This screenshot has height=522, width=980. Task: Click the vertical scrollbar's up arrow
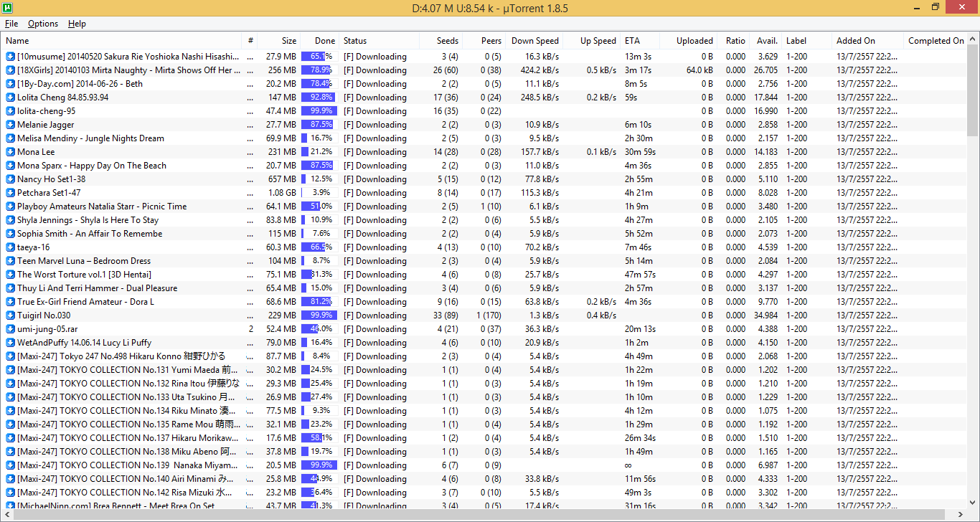[x=974, y=38]
